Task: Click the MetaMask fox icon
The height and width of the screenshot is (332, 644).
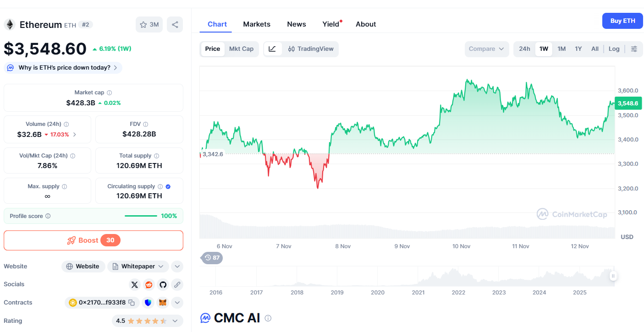Action: coord(163,303)
